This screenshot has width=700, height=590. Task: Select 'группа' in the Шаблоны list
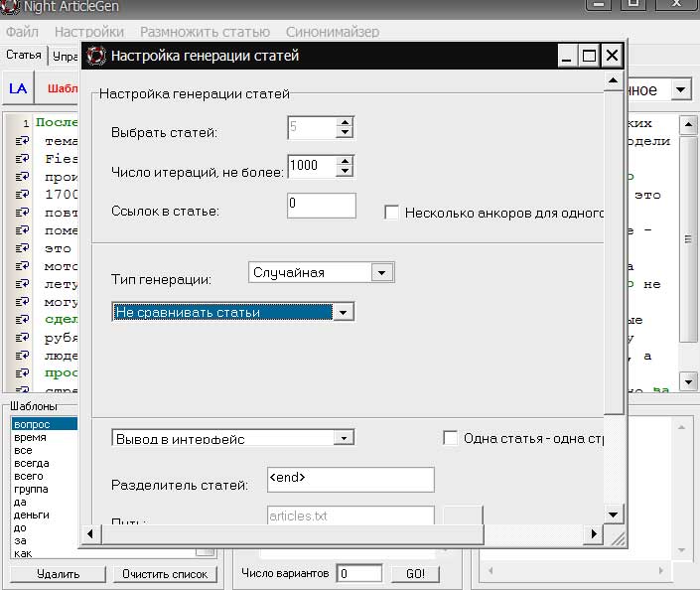tap(45, 489)
